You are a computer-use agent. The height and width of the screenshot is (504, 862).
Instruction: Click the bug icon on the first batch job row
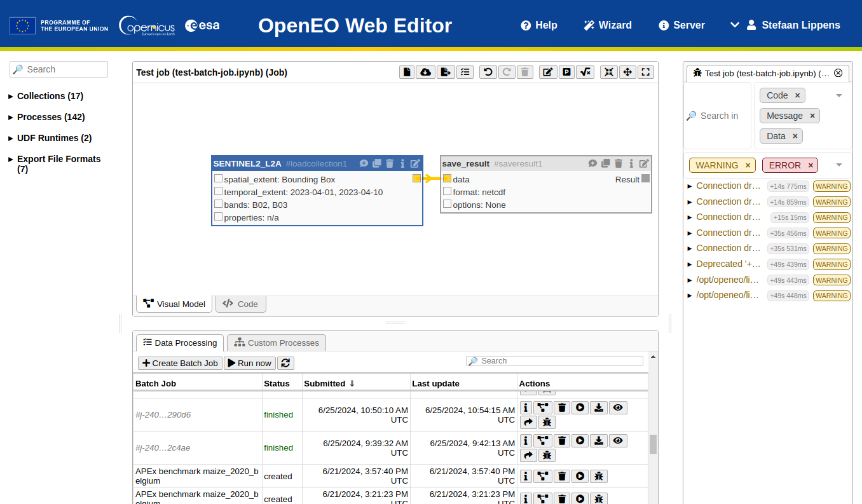click(x=547, y=422)
